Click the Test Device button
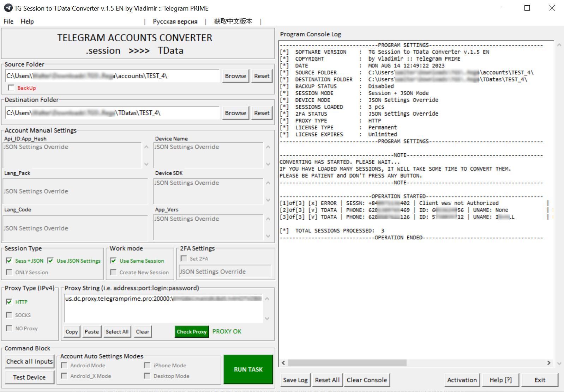The height and width of the screenshot is (392, 564). (30, 377)
